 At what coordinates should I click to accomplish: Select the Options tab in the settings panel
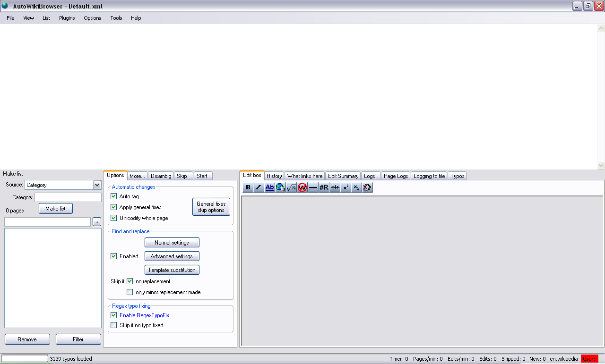click(x=115, y=175)
